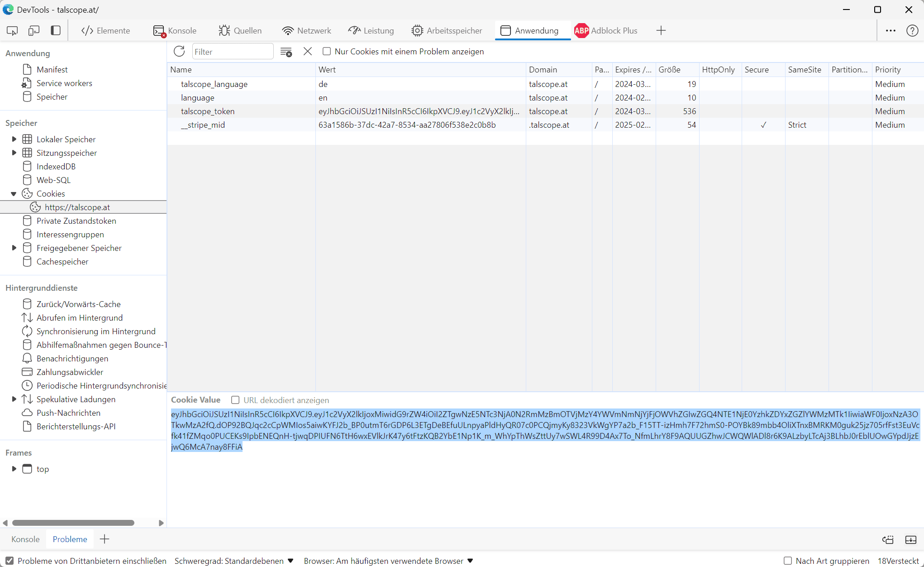The image size is (924, 567).
Task: Expand Sitzungsspeicher tree node
Action: [x=14, y=153]
